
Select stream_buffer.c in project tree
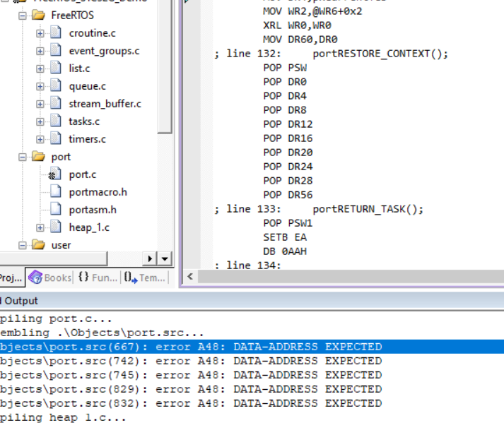[x=105, y=104]
